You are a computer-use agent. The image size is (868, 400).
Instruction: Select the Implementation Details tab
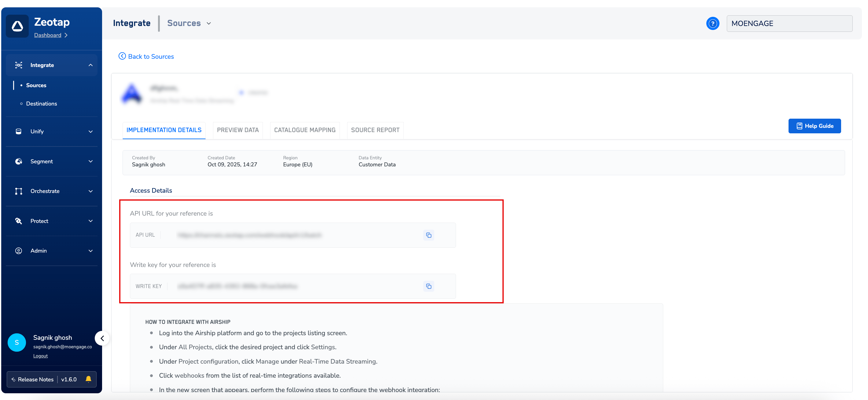(164, 130)
